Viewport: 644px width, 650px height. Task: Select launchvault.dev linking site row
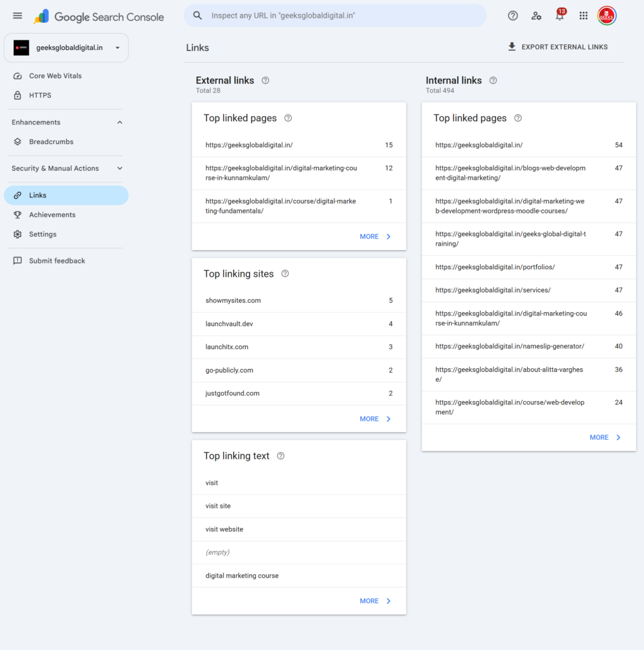tap(299, 324)
